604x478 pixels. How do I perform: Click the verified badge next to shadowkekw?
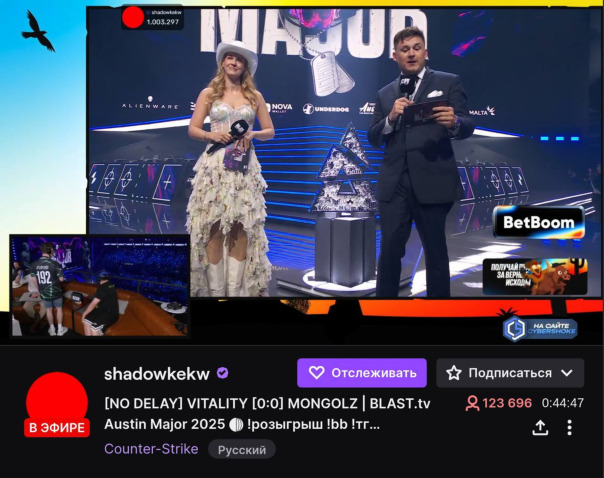coord(222,373)
